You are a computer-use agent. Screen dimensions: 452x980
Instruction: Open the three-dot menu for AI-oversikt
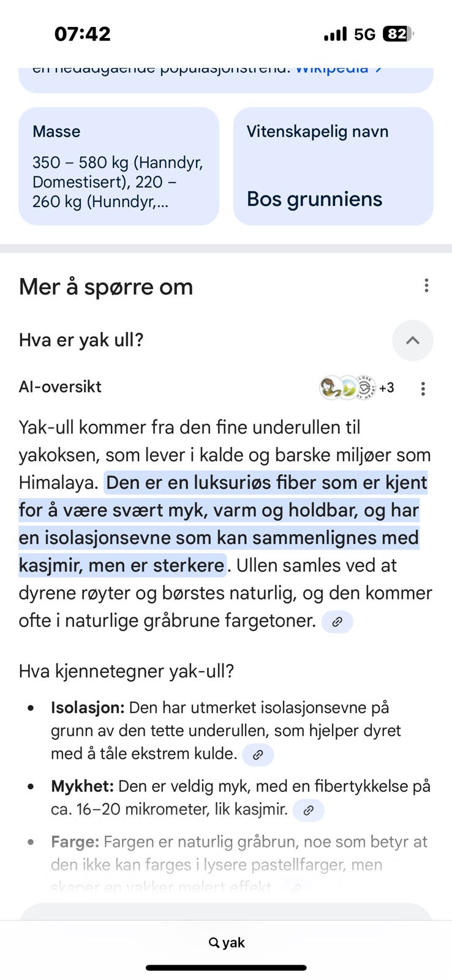pos(423,388)
